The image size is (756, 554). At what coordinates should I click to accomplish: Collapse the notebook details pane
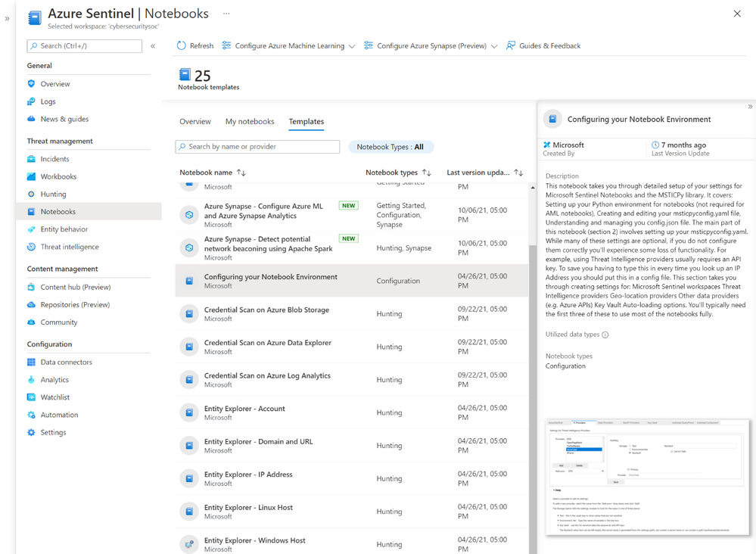(x=750, y=107)
